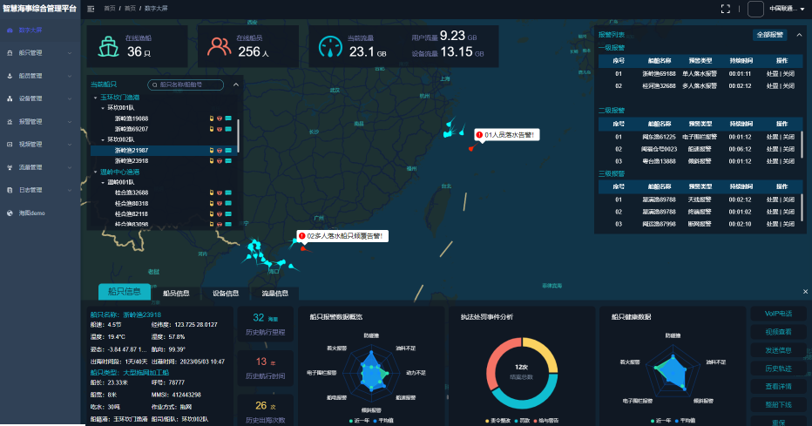Image resolution: width=812 pixels, height=426 pixels.
Task: Click the orange crew icon on 在线船员 card
Action: [x=219, y=47]
